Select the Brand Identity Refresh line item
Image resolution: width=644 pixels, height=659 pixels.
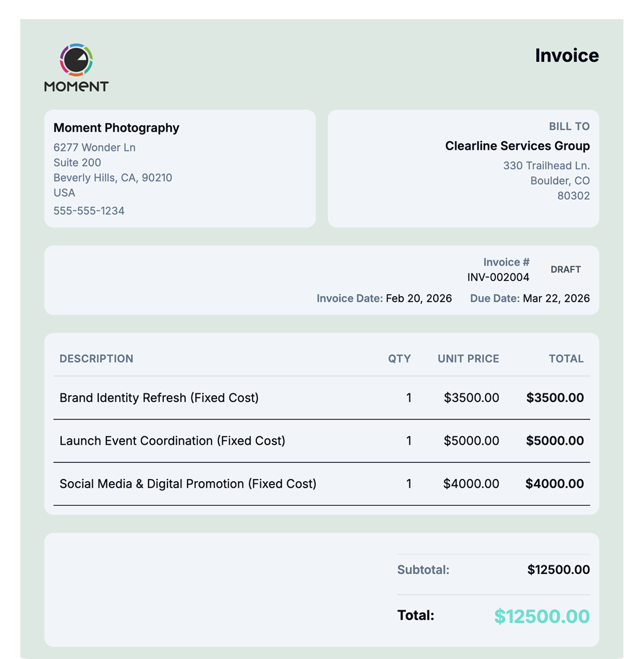321,398
